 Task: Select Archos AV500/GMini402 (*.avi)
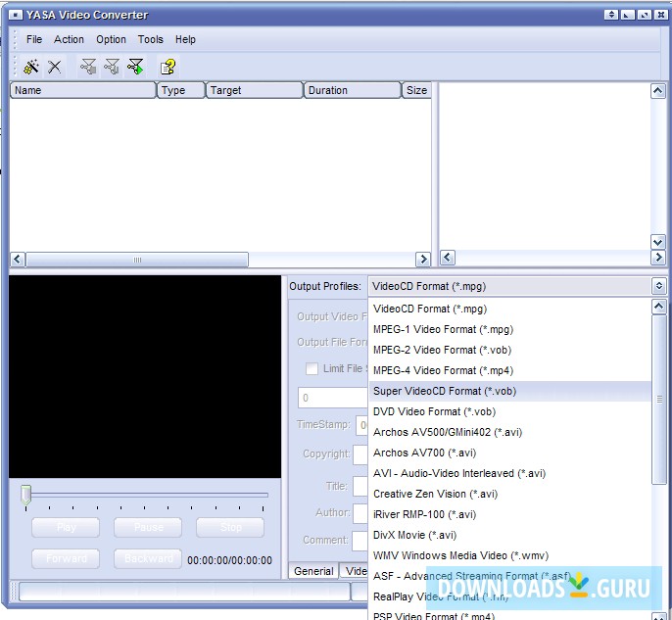point(510,432)
